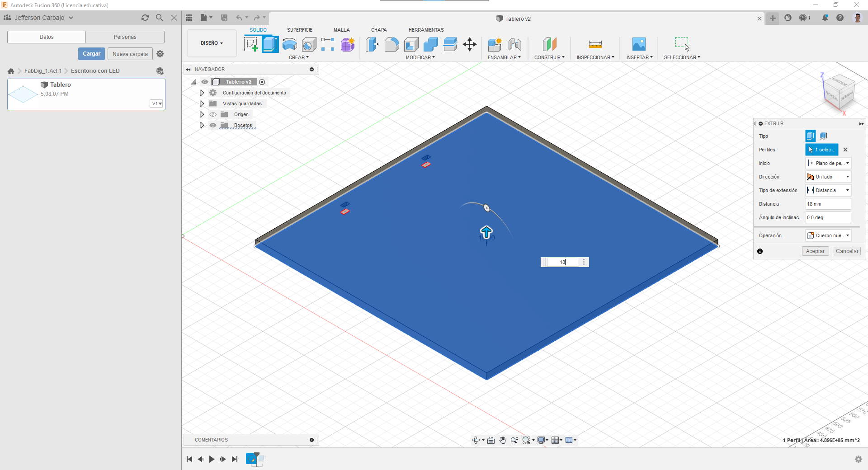The height and width of the screenshot is (470, 868).
Task: Open the HERRAMIENTAS tab
Action: point(426,30)
